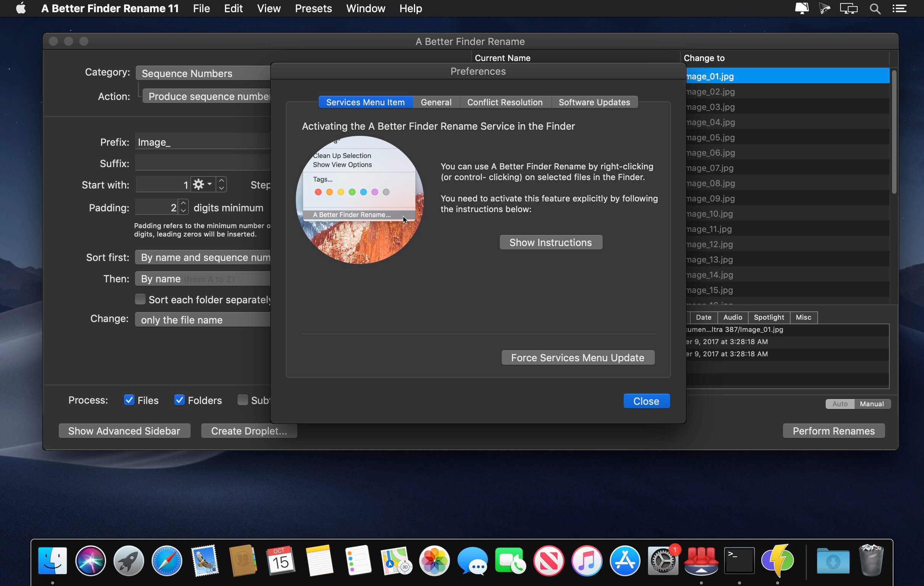The height and width of the screenshot is (586, 924).
Task: Enable Sort each folder separately checkbox
Action: coord(140,299)
